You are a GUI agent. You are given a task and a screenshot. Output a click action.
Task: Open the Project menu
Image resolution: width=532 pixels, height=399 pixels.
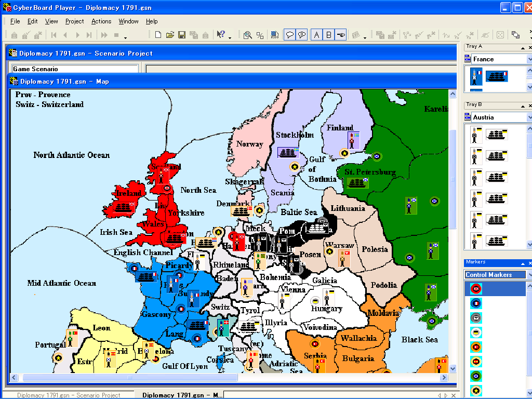pyautogui.click(x=75, y=21)
